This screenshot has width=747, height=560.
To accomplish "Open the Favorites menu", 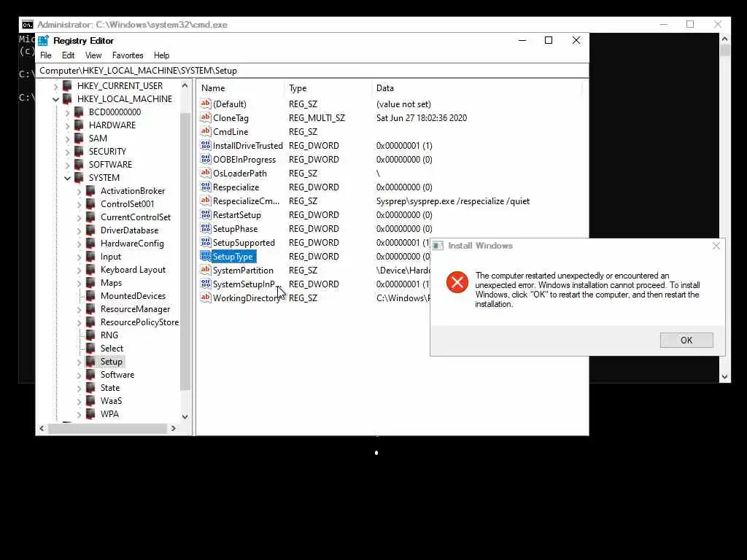I will pyautogui.click(x=128, y=55).
